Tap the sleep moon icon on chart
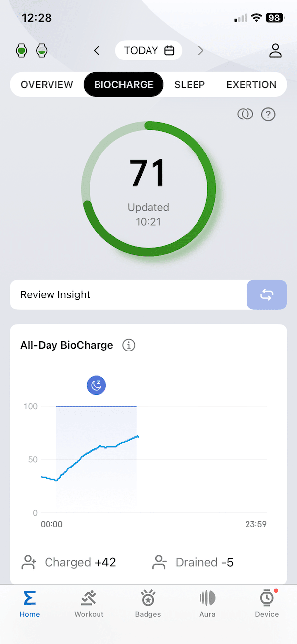297x644 pixels. 97,385
